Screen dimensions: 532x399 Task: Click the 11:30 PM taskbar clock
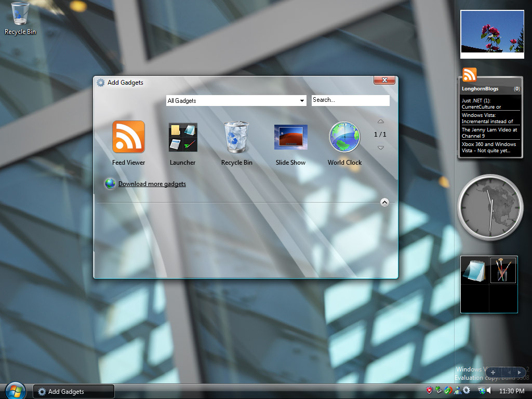click(512, 391)
